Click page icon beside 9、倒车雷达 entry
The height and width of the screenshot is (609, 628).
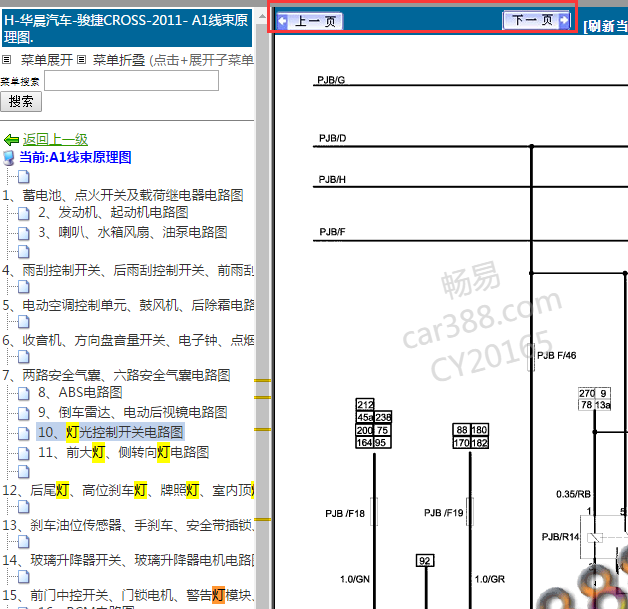pyautogui.click(x=24, y=414)
